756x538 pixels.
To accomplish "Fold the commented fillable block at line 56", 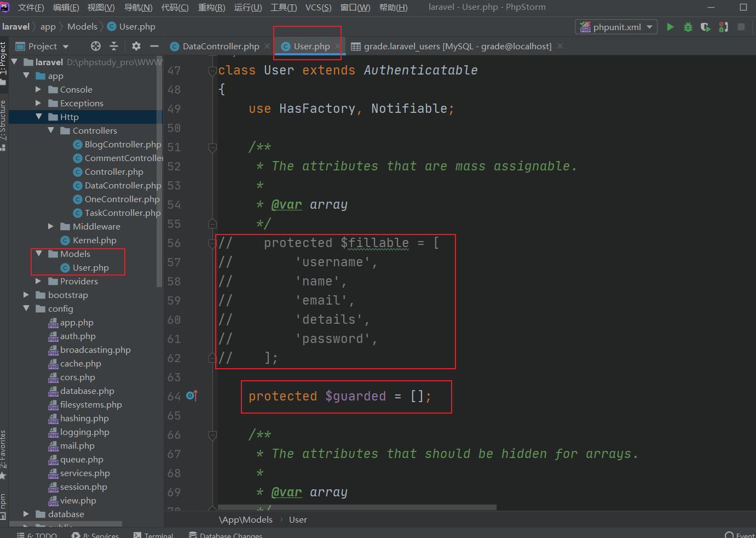I will point(212,243).
